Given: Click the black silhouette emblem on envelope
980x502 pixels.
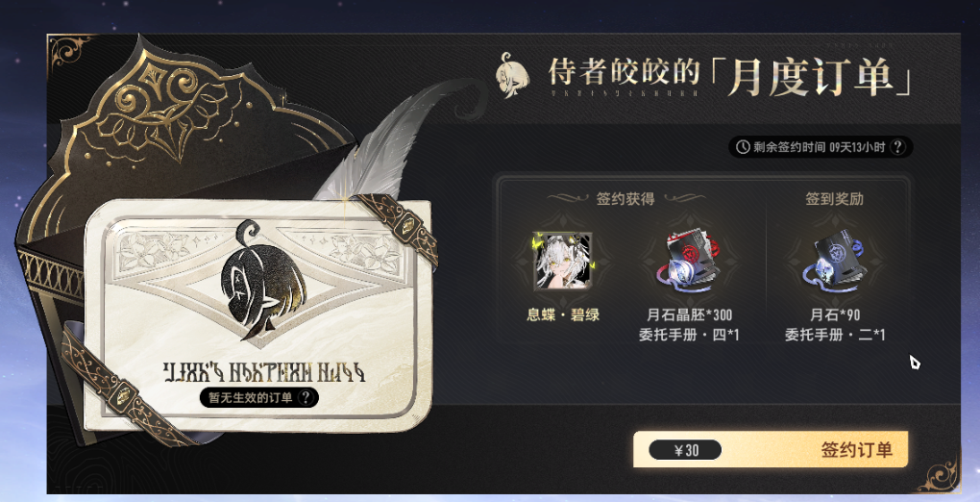Looking at the screenshot, I should click(x=263, y=279).
